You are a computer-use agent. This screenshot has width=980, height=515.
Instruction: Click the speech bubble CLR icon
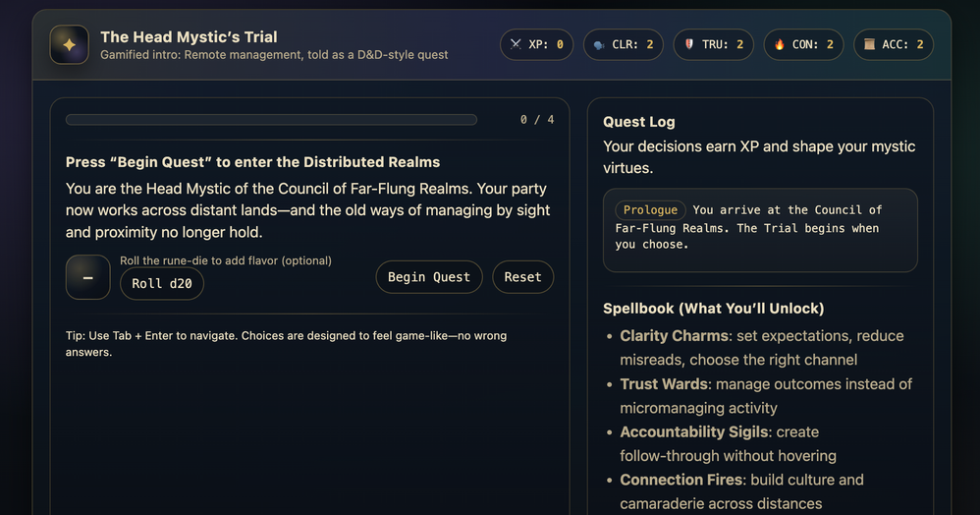coord(598,45)
